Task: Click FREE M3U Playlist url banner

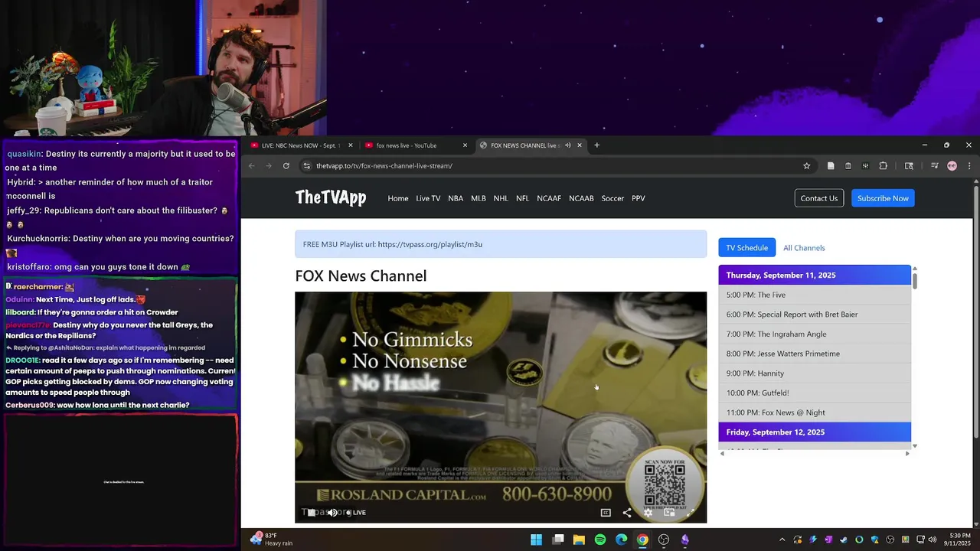Action: coord(501,244)
